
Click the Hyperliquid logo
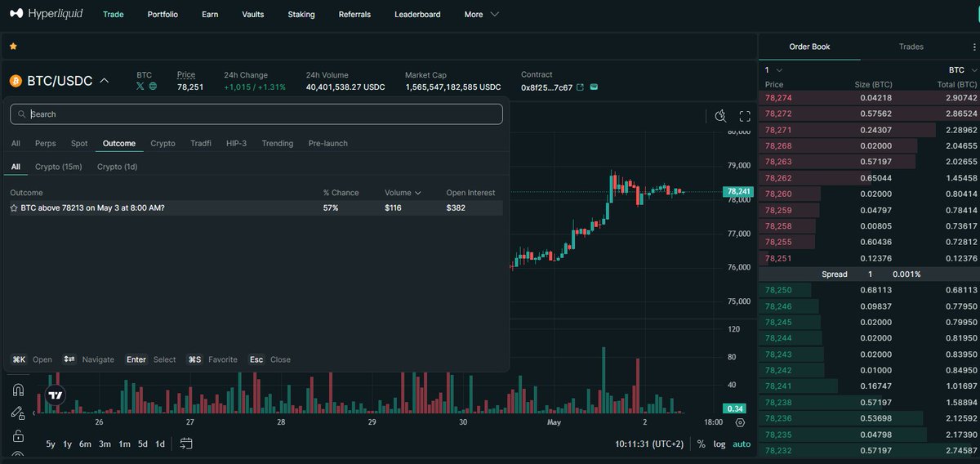pyautogui.click(x=46, y=14)
